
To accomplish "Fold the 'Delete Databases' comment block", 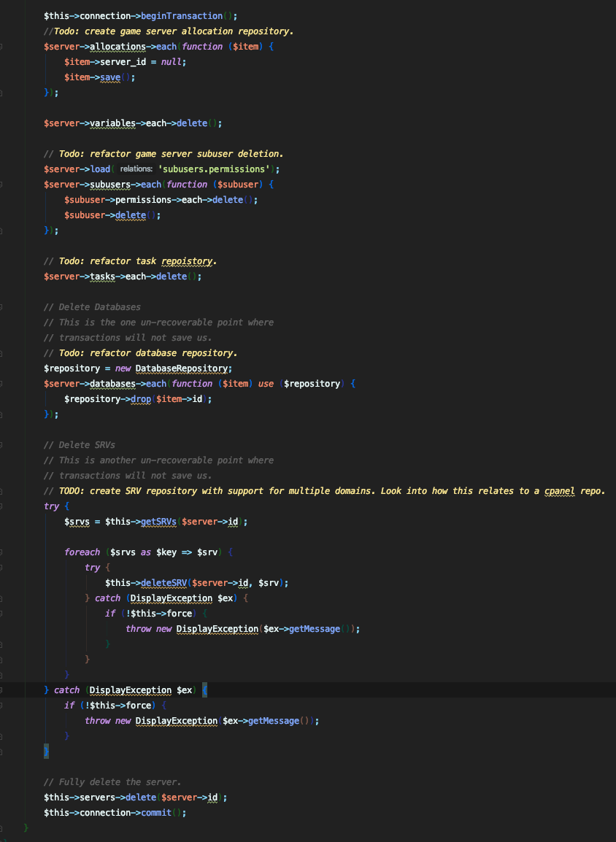I will (2, 307).
